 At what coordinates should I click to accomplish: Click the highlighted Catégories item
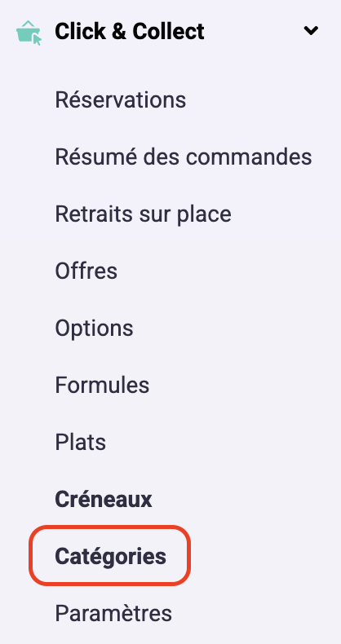[x=110, y=556]
